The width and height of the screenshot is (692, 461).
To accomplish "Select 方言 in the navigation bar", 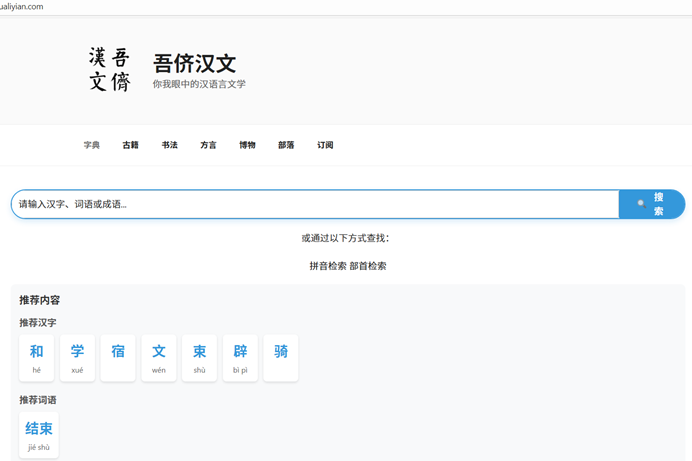I will coord(208,145).
